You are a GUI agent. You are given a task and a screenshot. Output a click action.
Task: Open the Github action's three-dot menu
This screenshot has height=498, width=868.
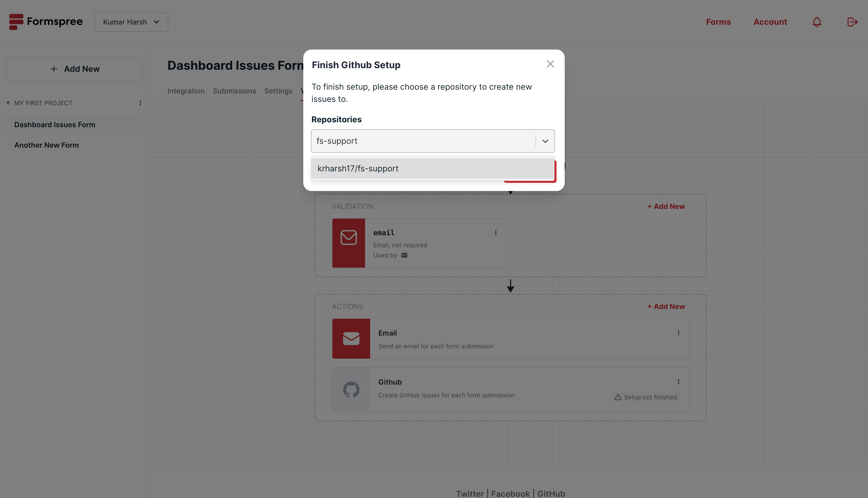(678, 382)
